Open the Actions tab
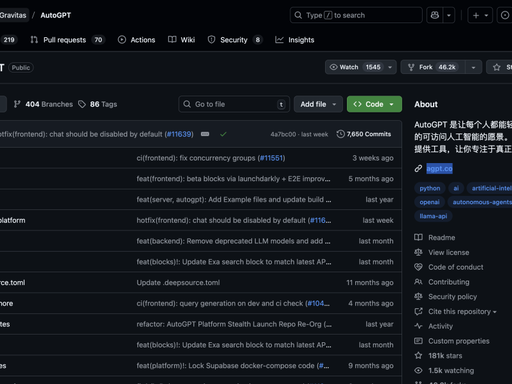This screenshot has height=384, width=512. pyautogui.click(x=137, y=40)
